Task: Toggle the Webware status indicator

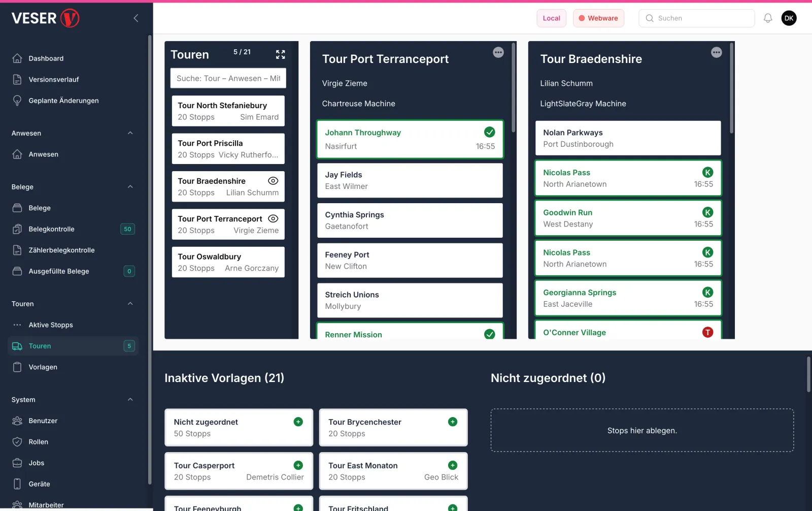Action: [x=598, y=18]
